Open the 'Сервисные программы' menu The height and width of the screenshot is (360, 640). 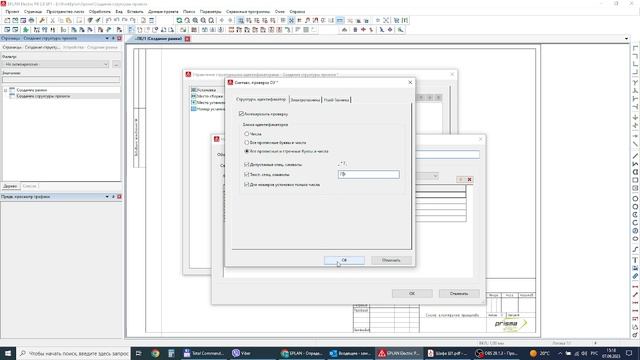[248, 11]
